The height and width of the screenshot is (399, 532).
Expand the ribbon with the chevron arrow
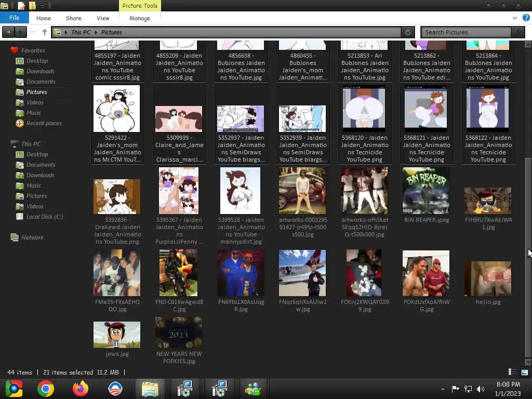coord(515,18)
